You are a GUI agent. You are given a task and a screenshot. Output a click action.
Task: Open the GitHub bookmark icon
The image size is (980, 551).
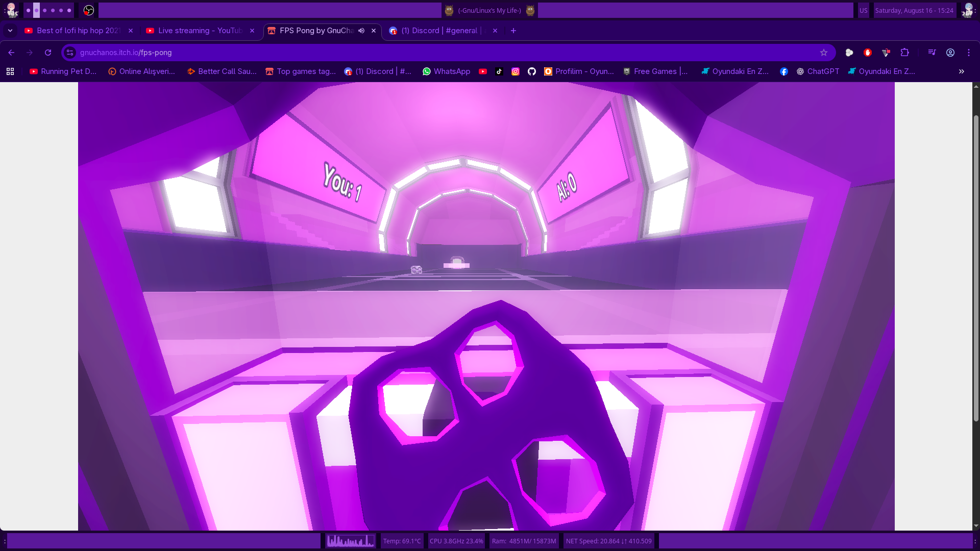point(531,71)
